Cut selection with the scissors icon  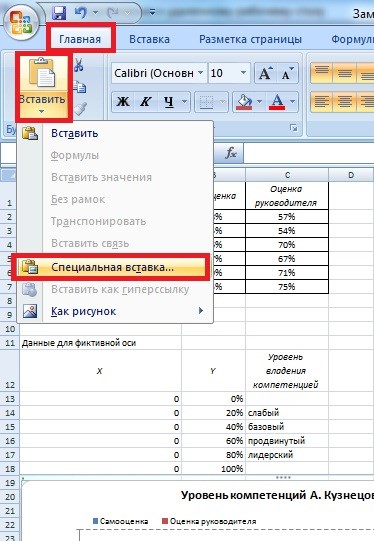79,65
